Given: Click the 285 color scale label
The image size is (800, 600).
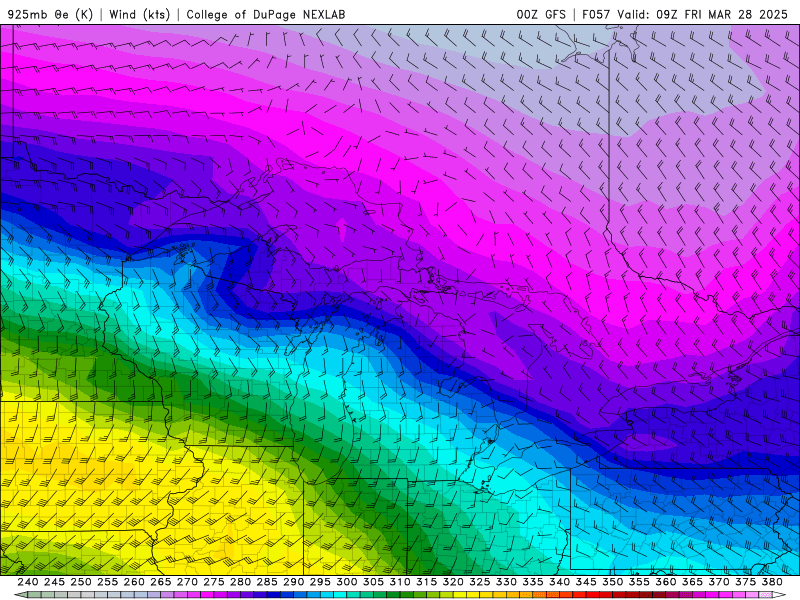Looking at the screenshot, I should [267, 582].
